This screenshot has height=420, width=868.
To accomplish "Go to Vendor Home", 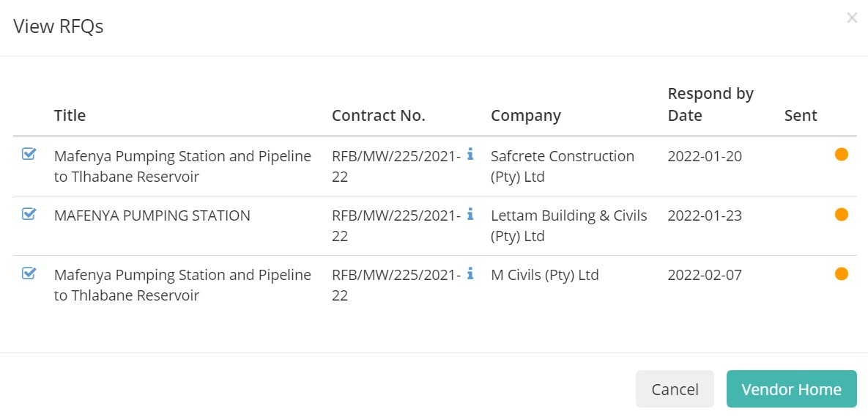I will pos(792,389).
